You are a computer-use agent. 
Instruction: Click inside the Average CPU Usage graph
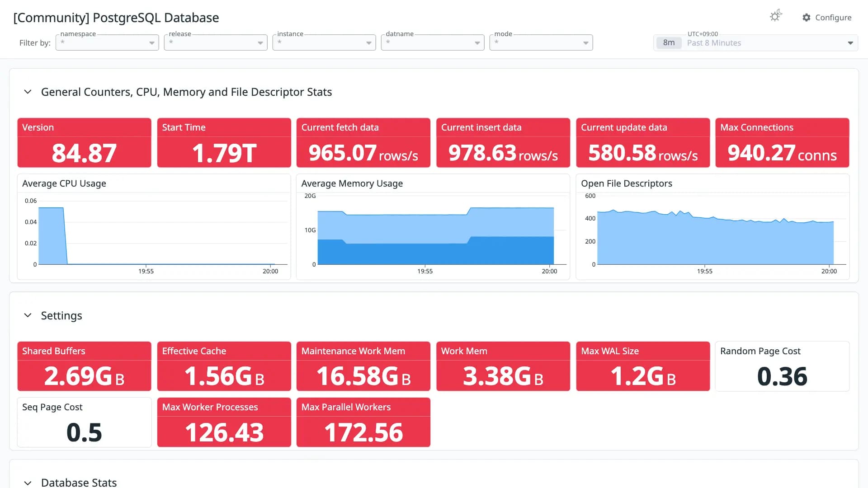163,233
